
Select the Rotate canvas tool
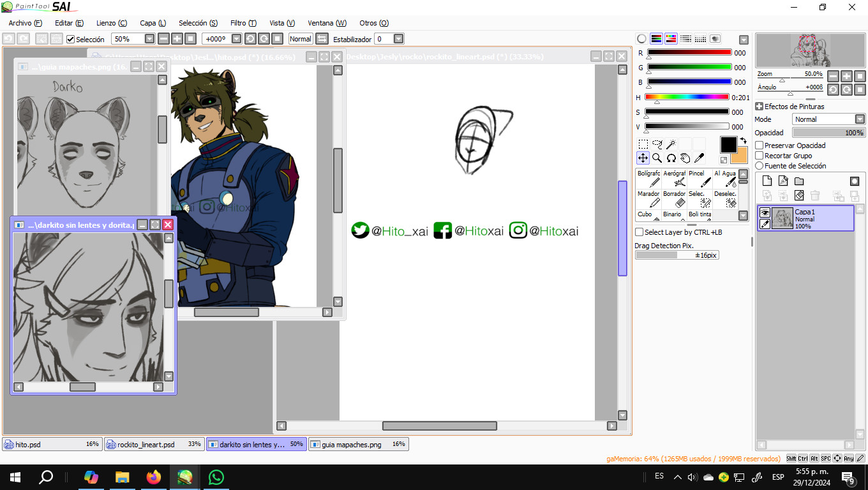pos(671,158)
